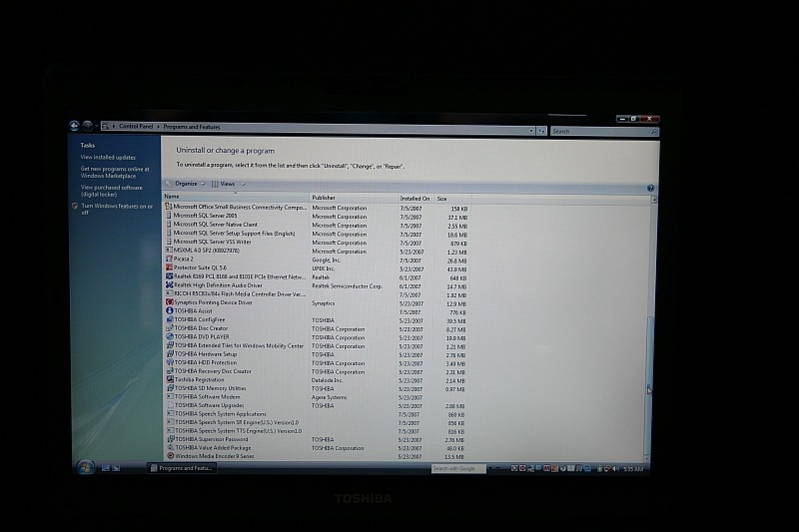Click the TOSHIBA Supervisor Password icon
Screen dimensions: 799x532
171,439
